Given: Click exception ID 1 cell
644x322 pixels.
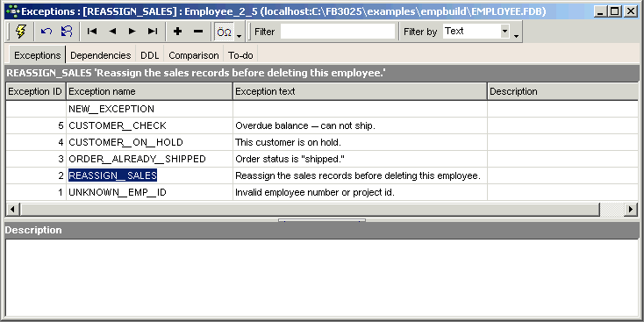Looking at the screenshot, I should click(x=36, y=192).
